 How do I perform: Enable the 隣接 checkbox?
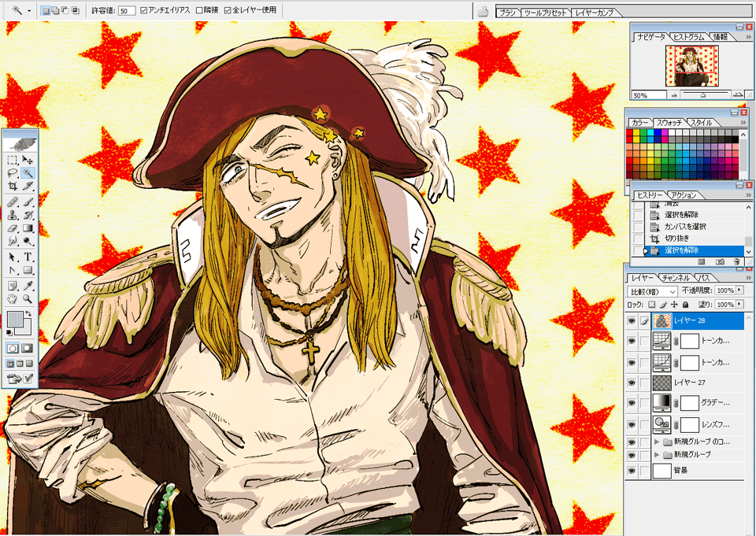click(199, 10)
